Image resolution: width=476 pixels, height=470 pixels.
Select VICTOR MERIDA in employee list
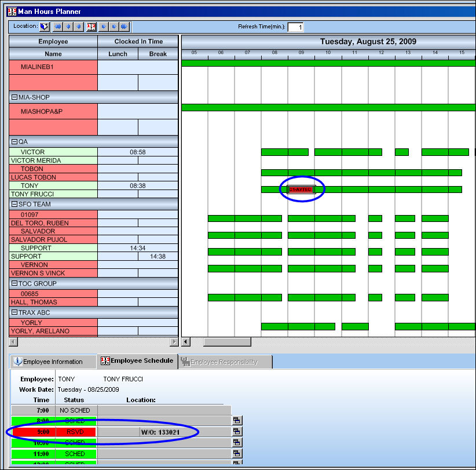click(x=53, y=161)
